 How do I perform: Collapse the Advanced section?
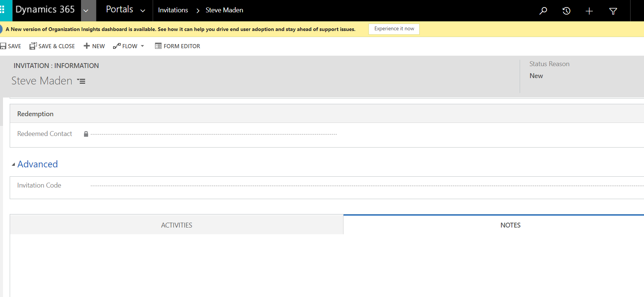(13, 164)
